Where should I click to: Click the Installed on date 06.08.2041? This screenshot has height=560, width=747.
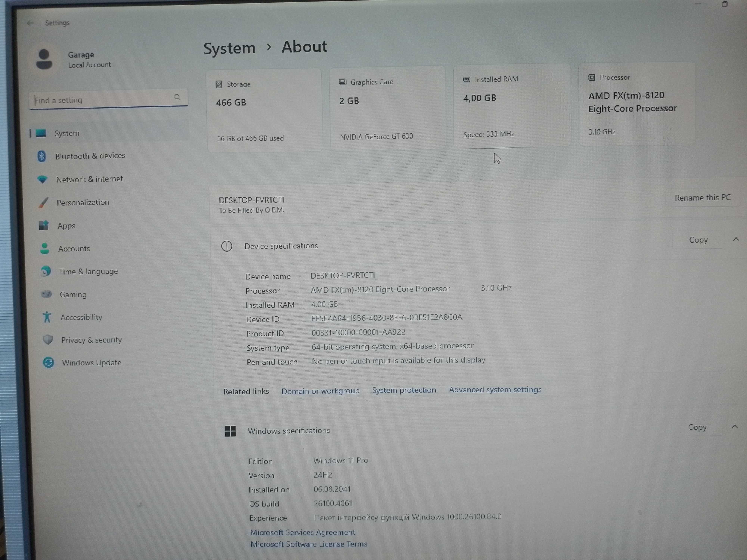pos(332,489)
